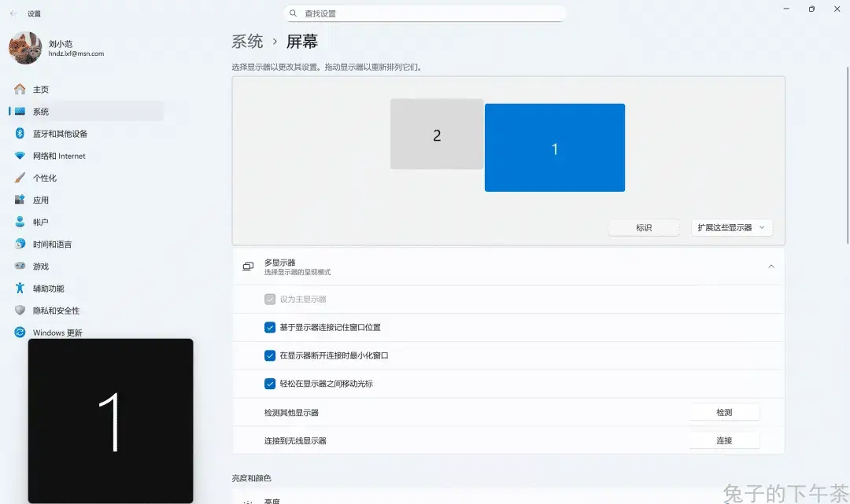This screenshot has width=850, height=504.
Task: Open Windows 更新 from sidebar
Action: click(x=57, y=333)
